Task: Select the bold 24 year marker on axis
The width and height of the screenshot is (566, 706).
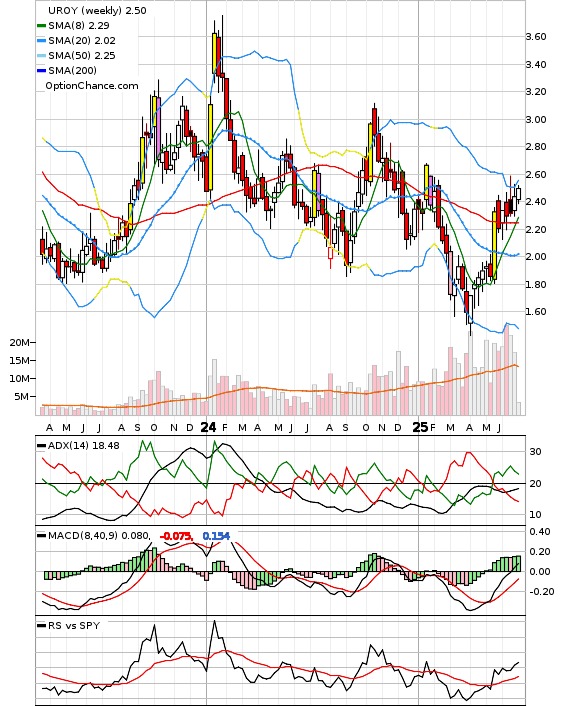Action: point(208,427)
